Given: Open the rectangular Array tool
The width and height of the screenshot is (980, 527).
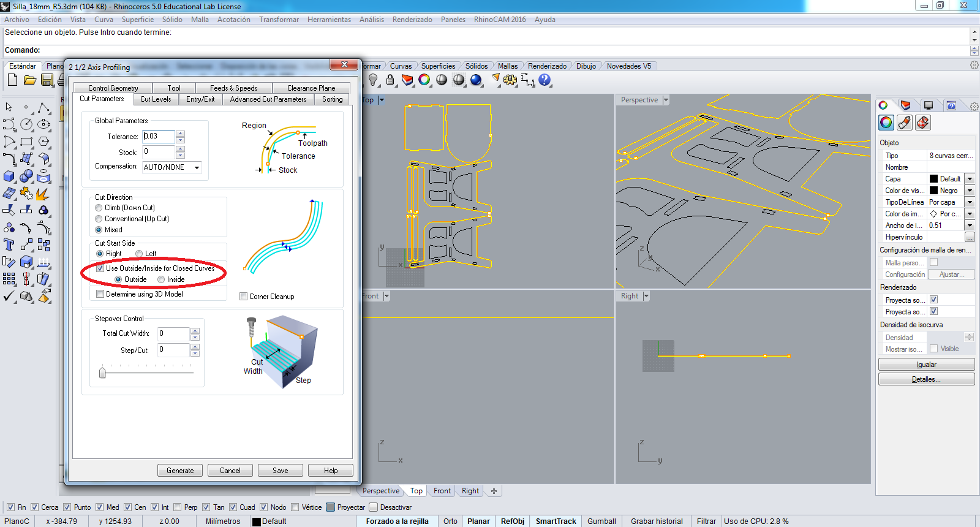Looking at the screenshot, I should coord(9,279).
